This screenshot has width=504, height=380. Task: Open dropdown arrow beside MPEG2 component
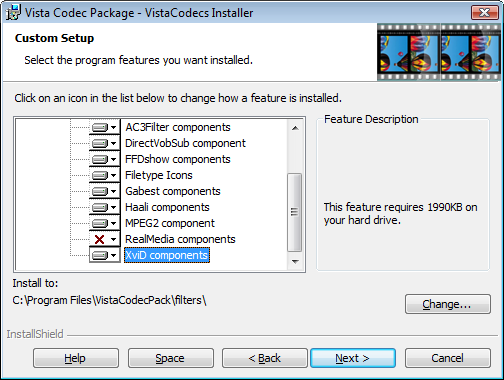(114, 223)
